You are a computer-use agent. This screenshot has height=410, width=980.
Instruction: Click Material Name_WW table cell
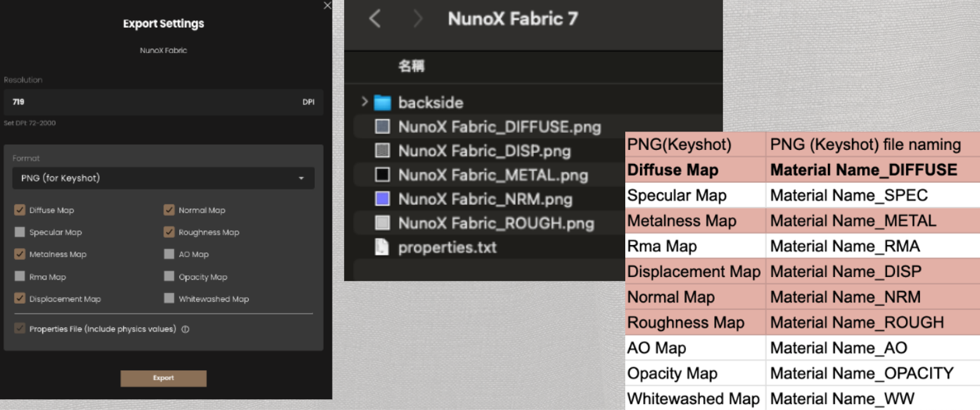[x=873, y=399]
